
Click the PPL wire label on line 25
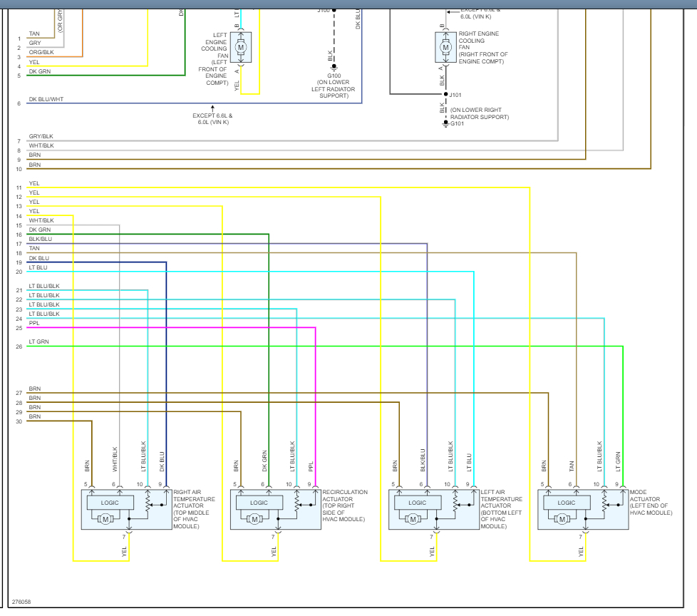click(x=34, y=323)
